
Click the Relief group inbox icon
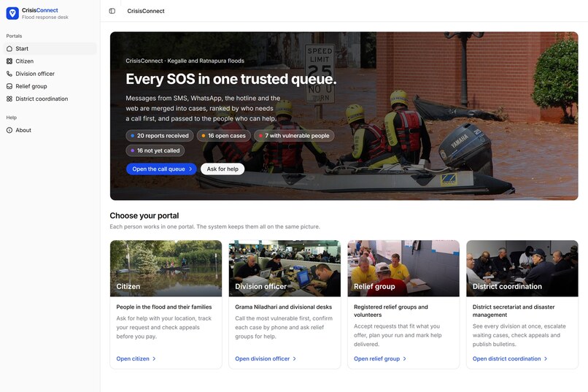[9, 86]
